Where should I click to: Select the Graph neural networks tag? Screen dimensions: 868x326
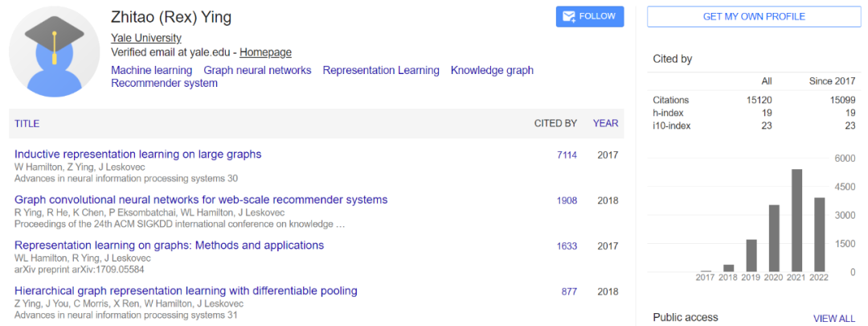(x=257, y=70)
